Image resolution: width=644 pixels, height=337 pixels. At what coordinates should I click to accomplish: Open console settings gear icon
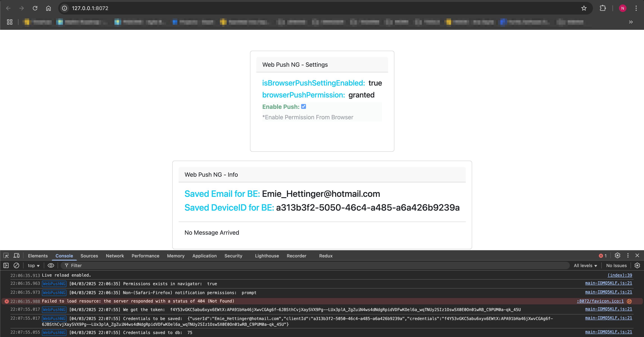point(637,265)
